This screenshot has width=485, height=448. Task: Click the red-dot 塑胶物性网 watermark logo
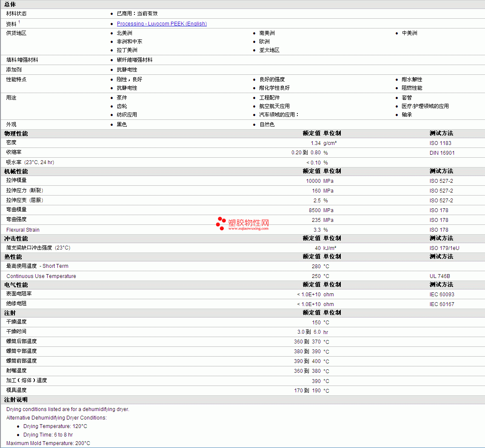point(221,223)
